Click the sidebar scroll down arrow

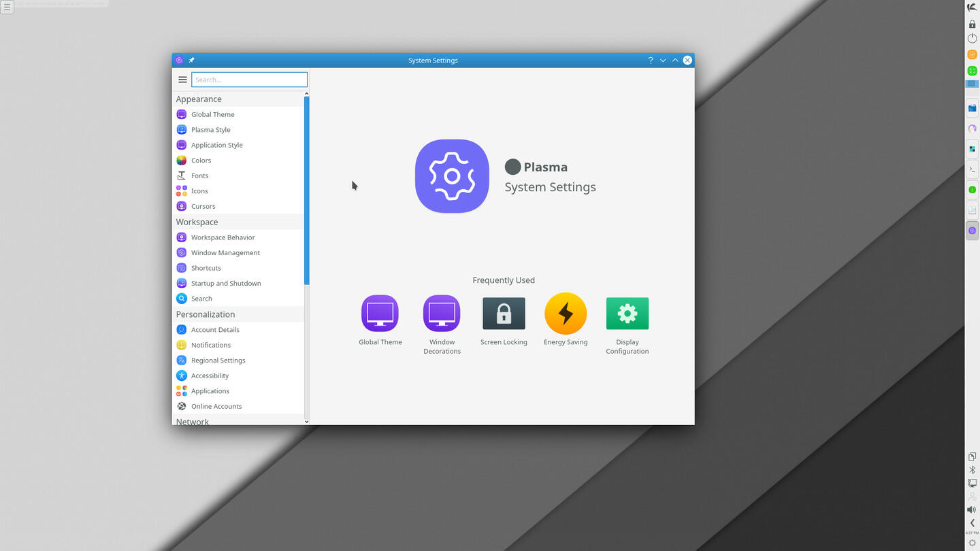click(x=306, y=422)
